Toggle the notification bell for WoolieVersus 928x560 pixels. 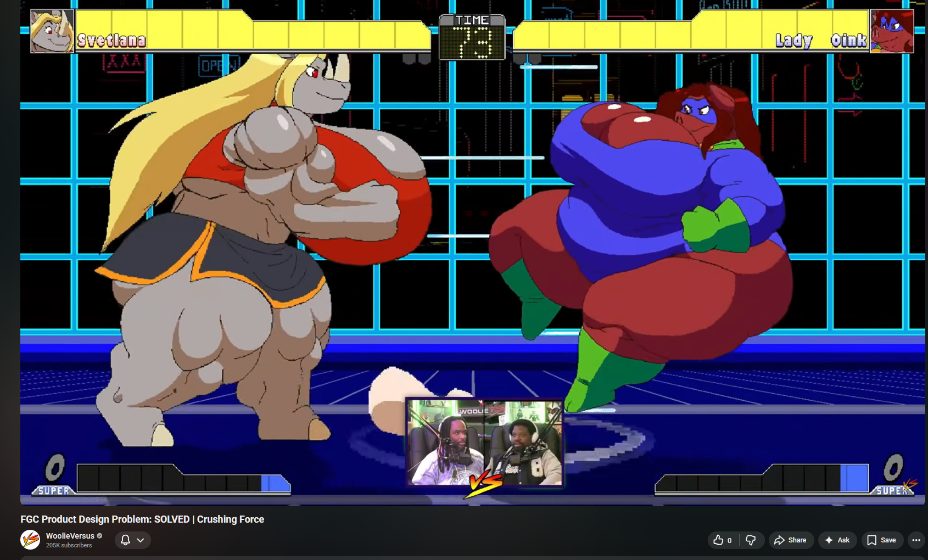[125, 540]
